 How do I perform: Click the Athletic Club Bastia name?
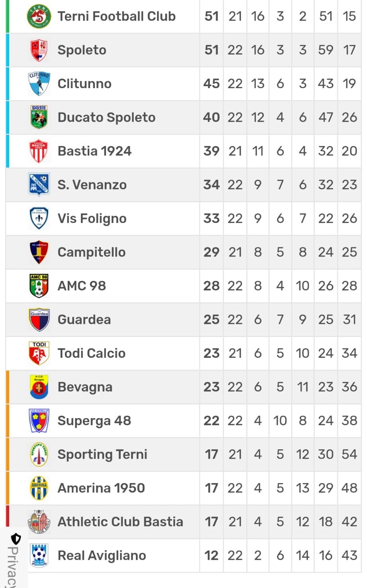(x=120, y=522)
